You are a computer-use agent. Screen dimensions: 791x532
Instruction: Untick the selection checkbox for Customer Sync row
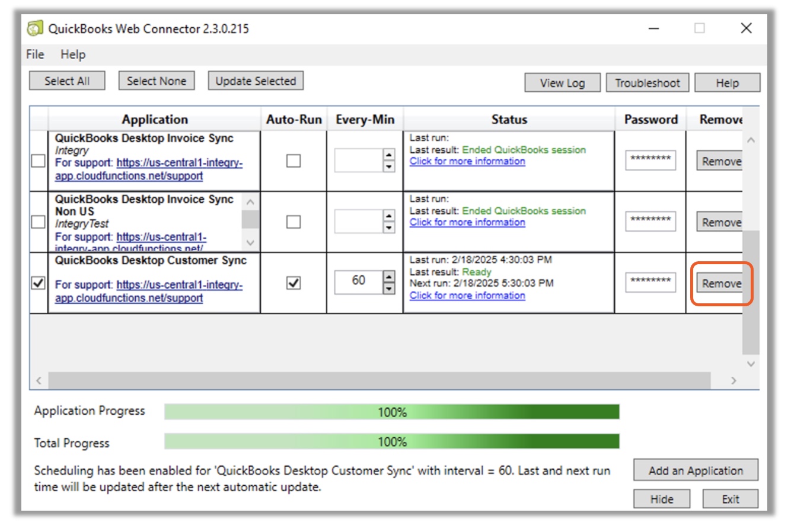[x=38, y=283]
